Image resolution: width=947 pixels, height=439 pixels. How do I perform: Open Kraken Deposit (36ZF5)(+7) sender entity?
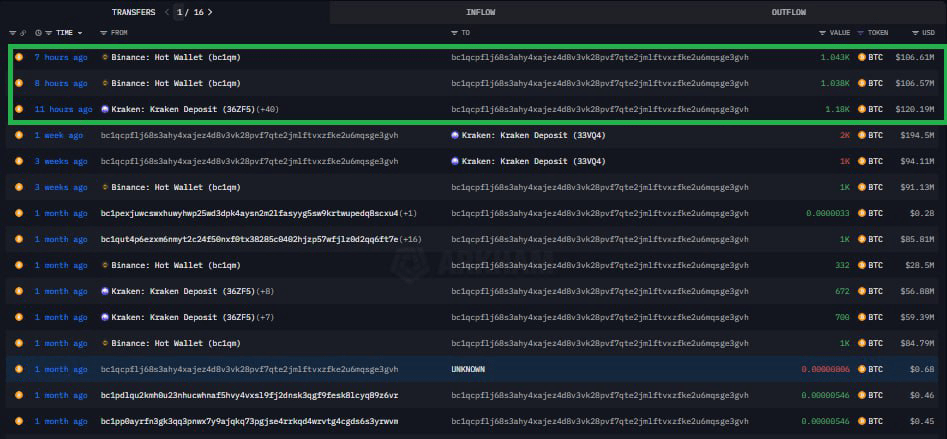tap(193, 317)
